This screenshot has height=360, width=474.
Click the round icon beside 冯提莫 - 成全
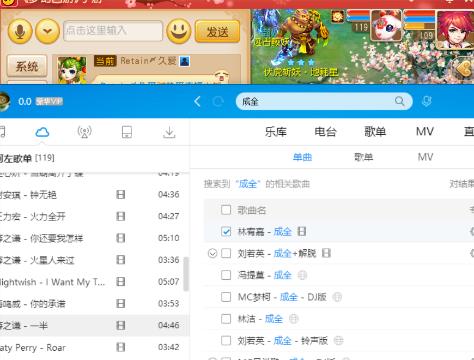[x=302, y=275]
